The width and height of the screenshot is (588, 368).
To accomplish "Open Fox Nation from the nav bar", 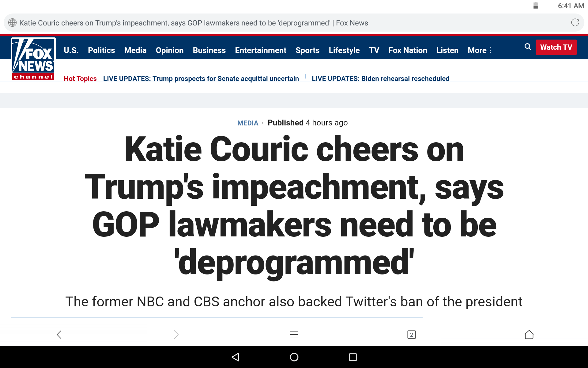I will click(x=408, y=50).
